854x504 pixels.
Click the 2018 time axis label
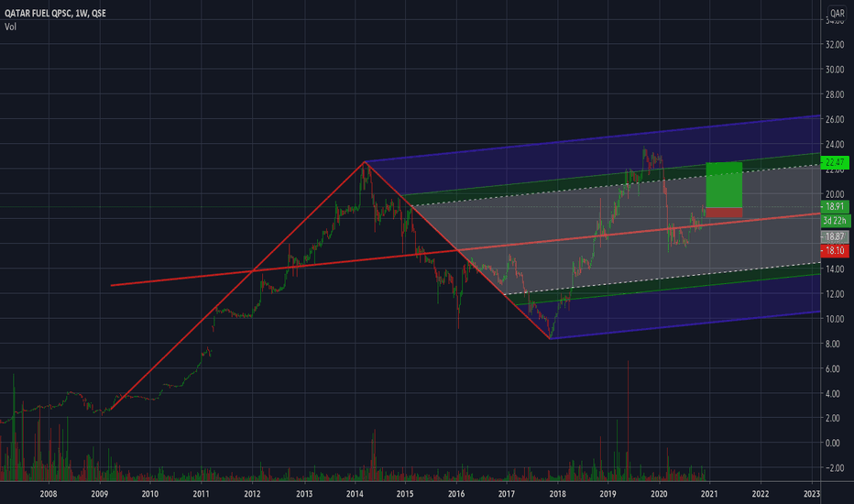[x=557, y=494]
